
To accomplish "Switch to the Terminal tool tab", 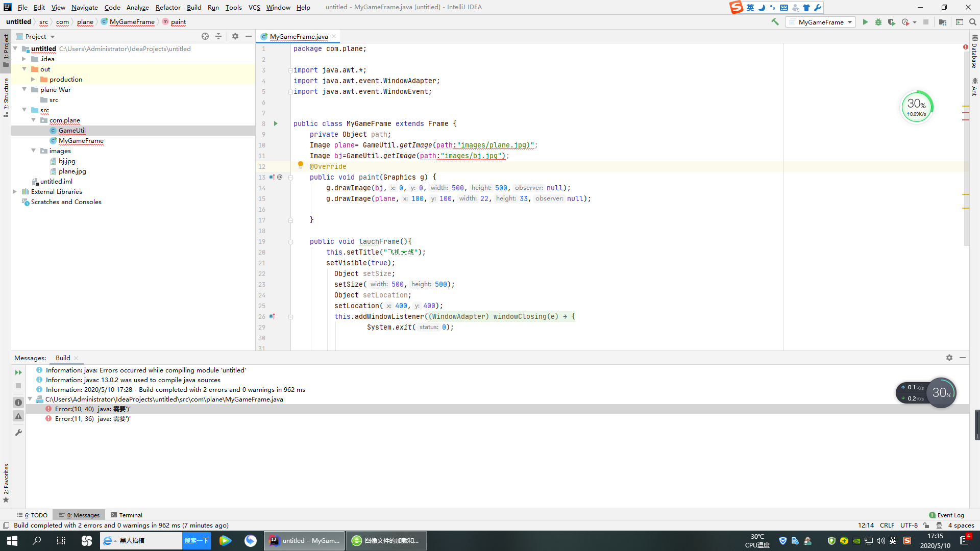I will (127, 515).
